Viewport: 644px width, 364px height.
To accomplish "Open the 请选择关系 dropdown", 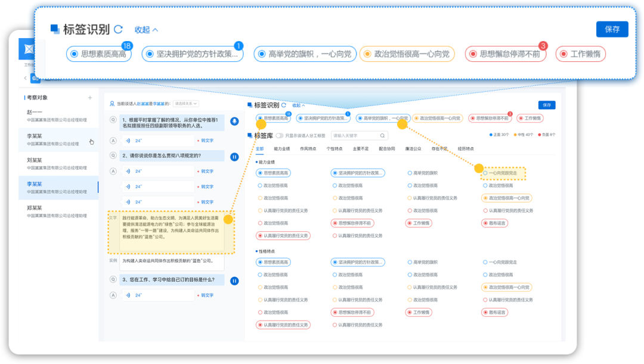I will pyautogui.click(x=186, y=104).
